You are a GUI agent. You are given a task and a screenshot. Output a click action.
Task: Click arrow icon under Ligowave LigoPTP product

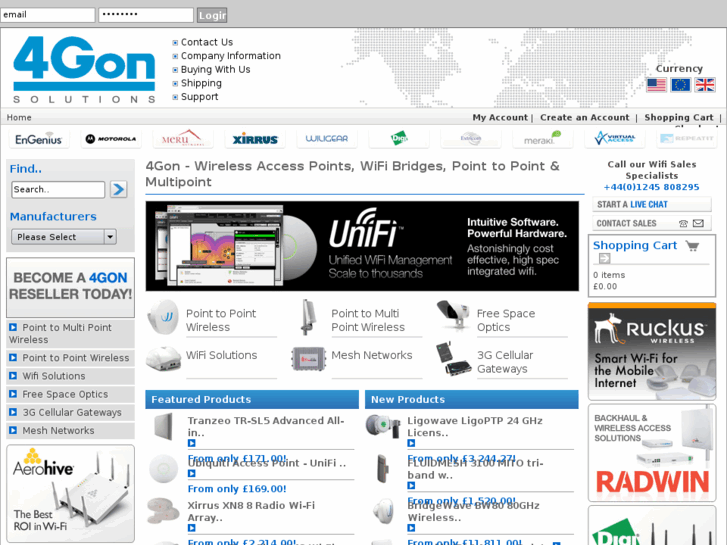point(411,443)
